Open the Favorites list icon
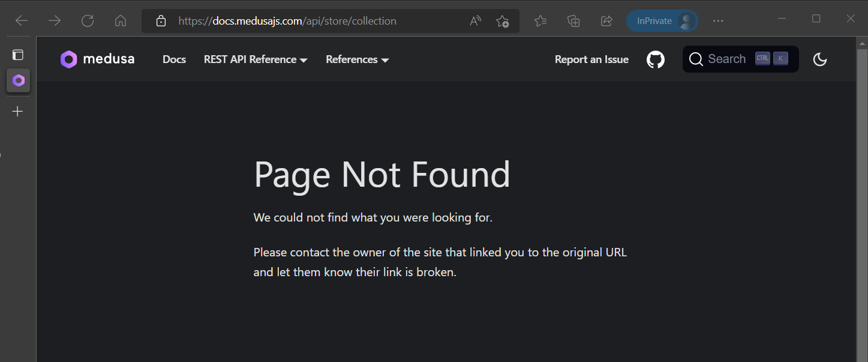868x362 pixels. click(x=540, y=21)
